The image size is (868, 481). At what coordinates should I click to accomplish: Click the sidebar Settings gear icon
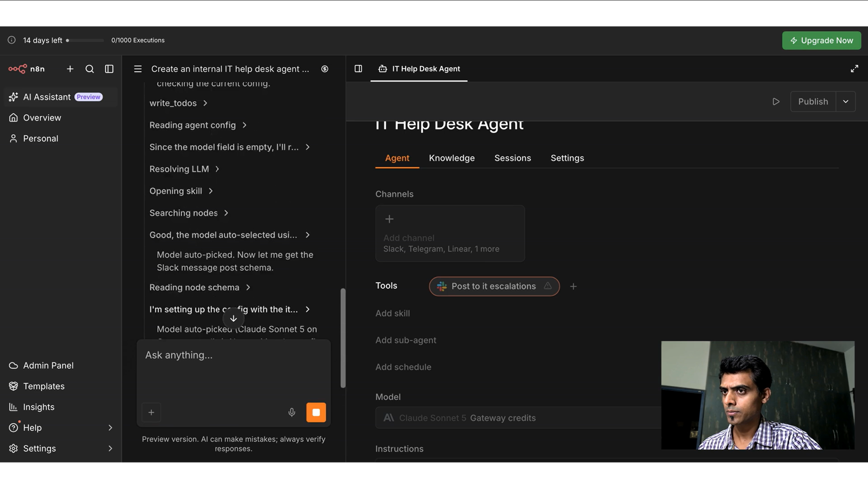pos(14,448)
